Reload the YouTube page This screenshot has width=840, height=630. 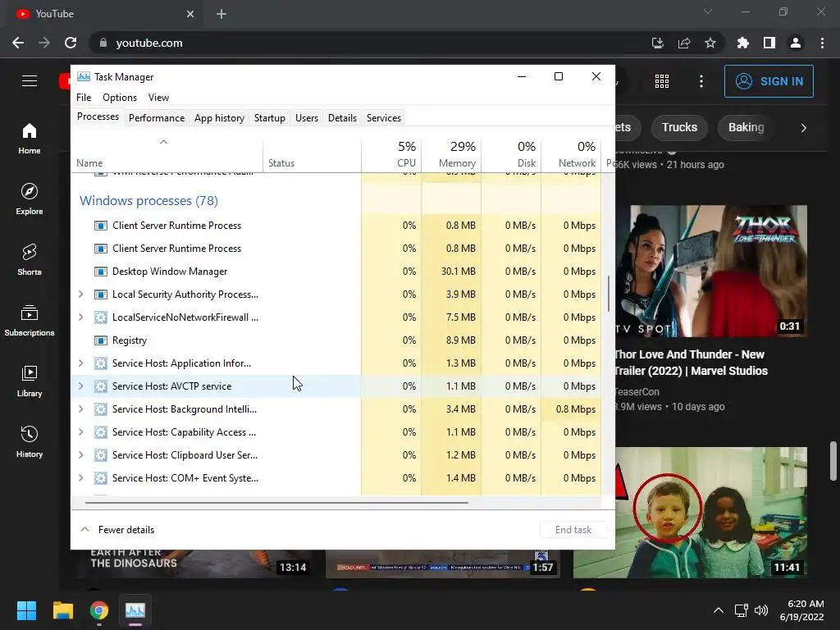[x=71, y=43]
